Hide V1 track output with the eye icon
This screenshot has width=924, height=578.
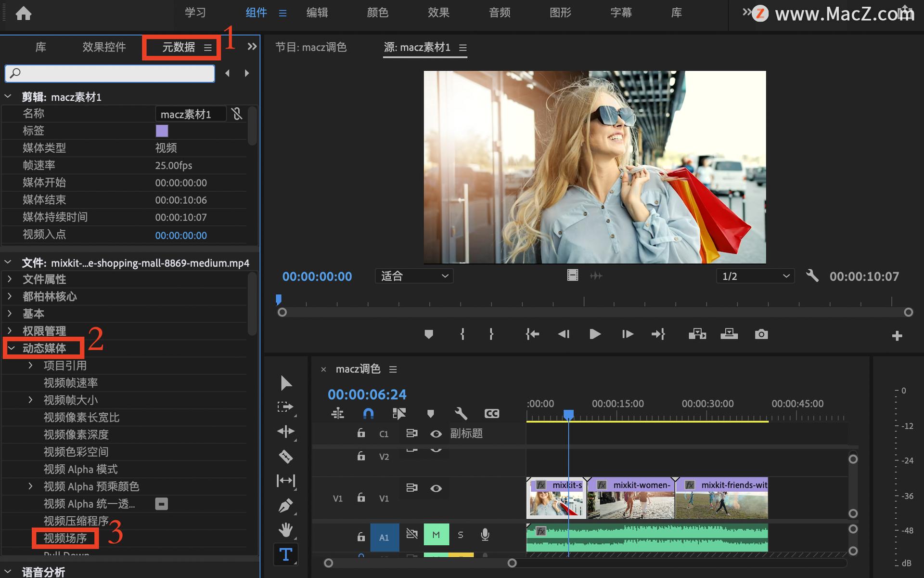click(x=436, y=488)
